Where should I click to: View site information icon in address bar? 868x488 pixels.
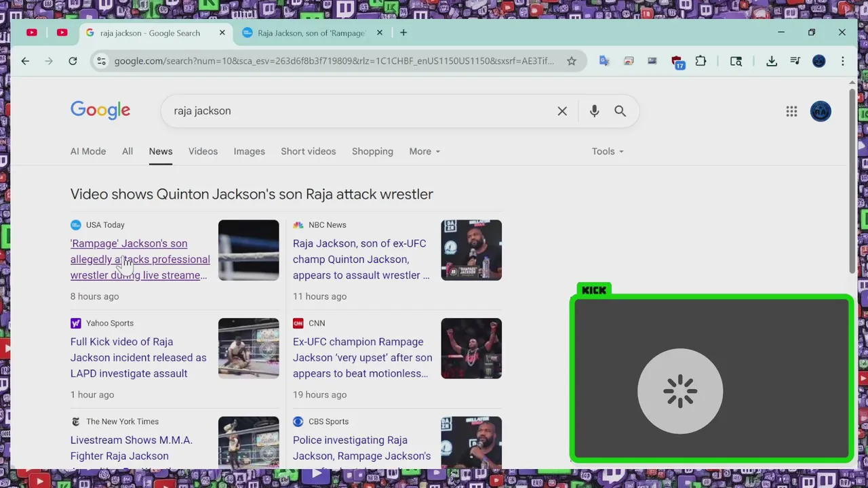tap(101, 61)
